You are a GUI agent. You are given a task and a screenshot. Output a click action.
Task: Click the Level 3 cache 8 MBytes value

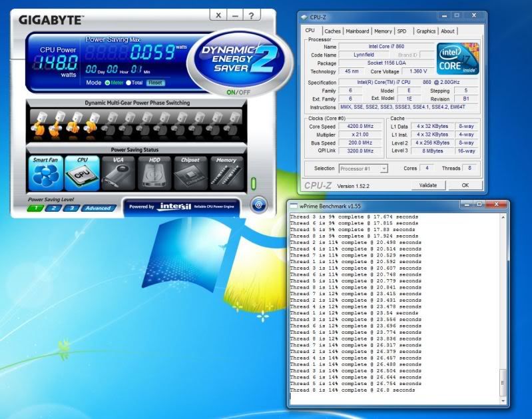432,151
